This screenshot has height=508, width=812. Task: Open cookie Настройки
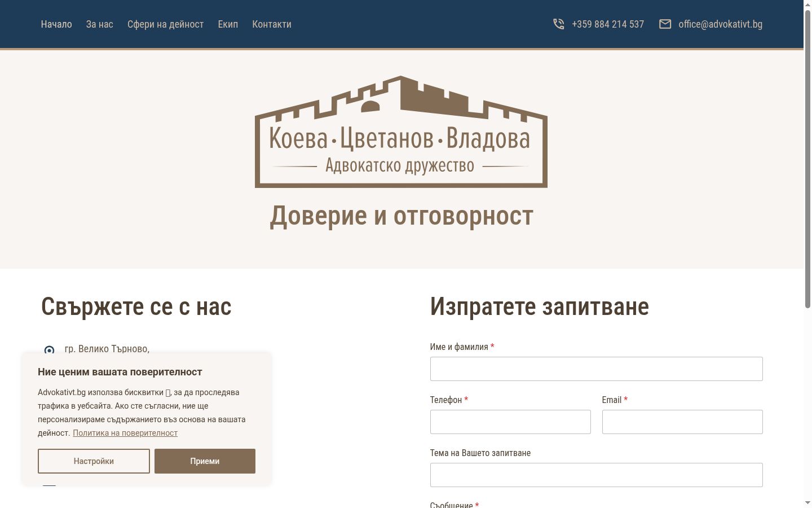tap(94, 461)
